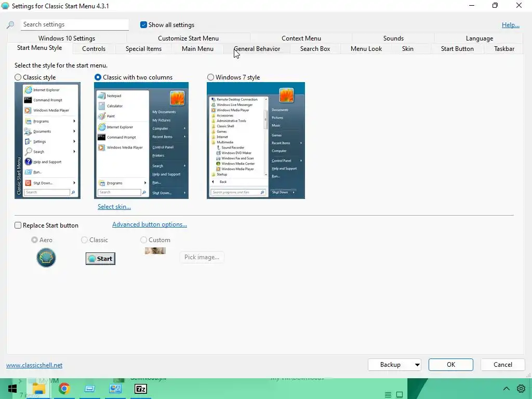Open the Backup dropdown arrow

pos(417,365)
